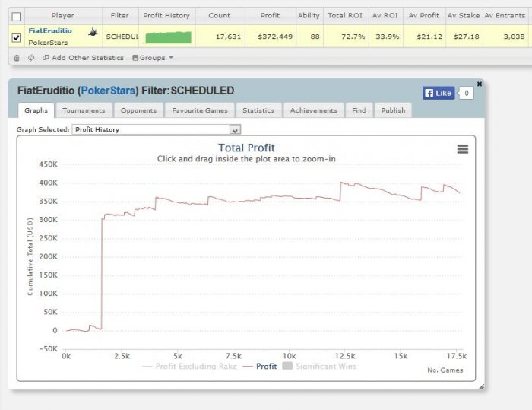532x410 pixels.
Task: Click the 3,038 average entrants value
Action: click(x=514, y=37)
